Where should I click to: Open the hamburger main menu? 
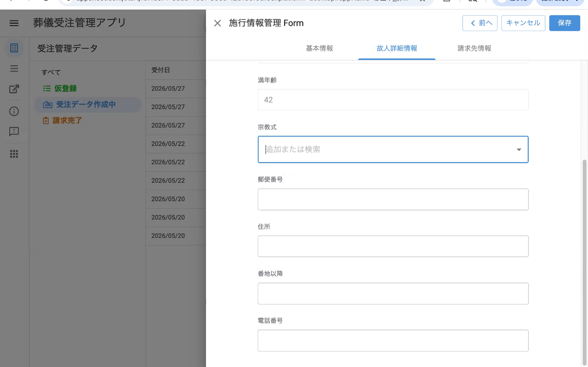click(x=14, y=23)
